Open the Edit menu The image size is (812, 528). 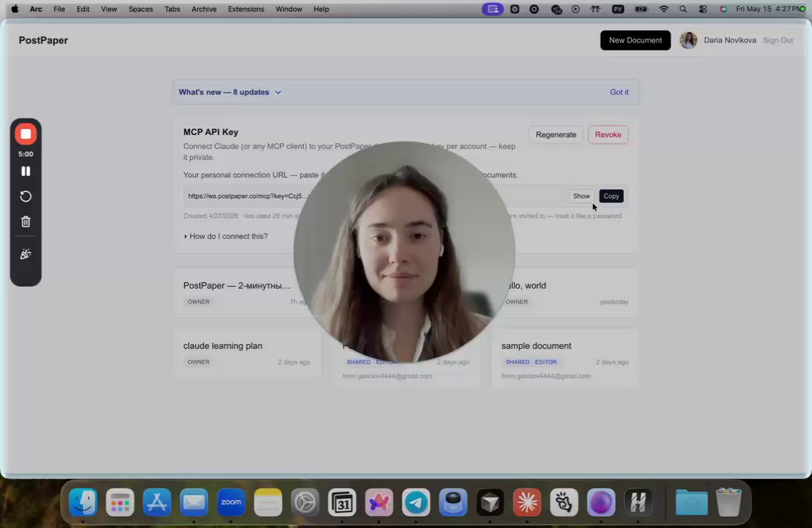(83, 9)
